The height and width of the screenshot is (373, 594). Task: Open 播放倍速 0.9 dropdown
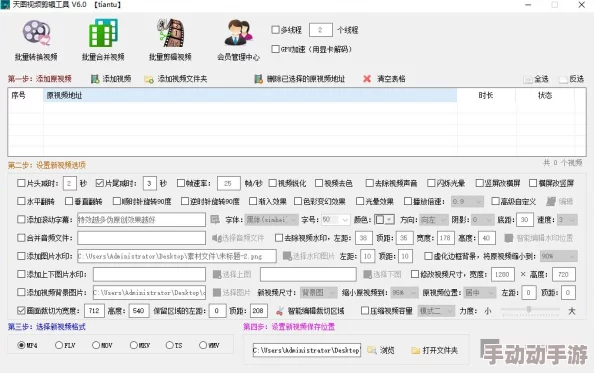click(x=467, y=201)
